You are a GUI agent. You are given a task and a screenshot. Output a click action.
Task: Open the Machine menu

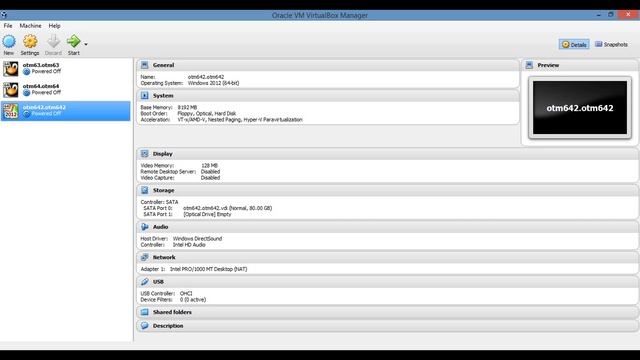tap(30, 26)
